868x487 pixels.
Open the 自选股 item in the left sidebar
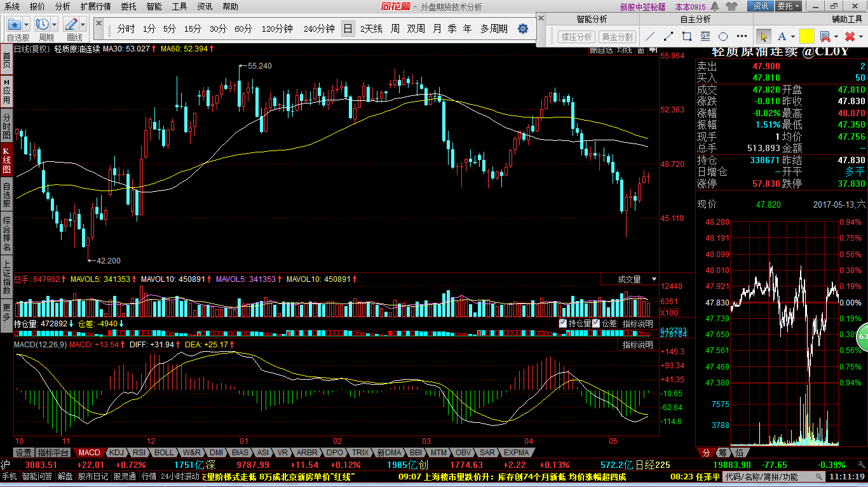(x=6, y=195)
